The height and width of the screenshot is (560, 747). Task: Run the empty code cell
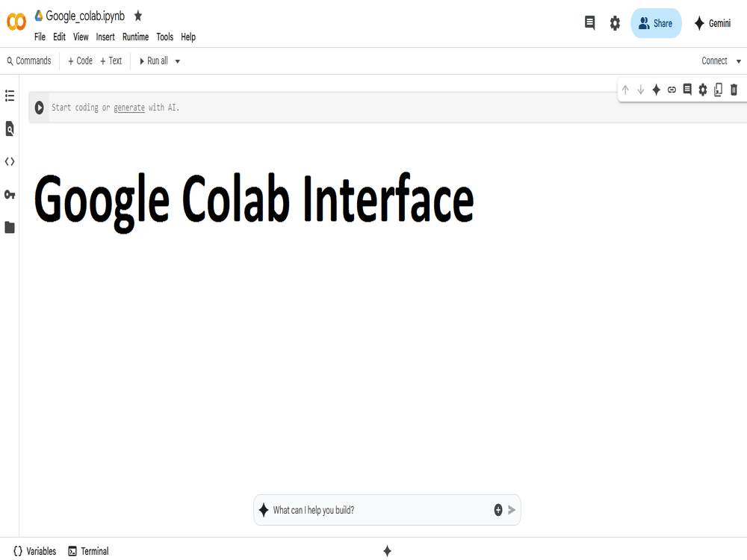39,108
